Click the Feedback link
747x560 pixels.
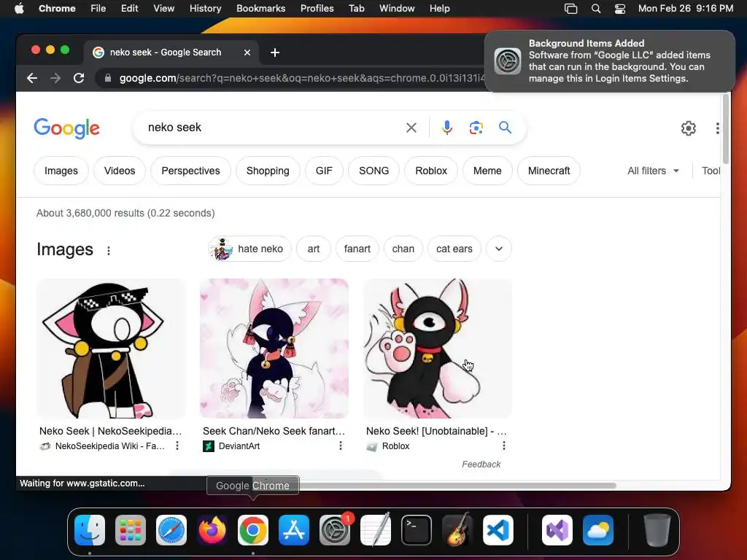pos(481,464)
